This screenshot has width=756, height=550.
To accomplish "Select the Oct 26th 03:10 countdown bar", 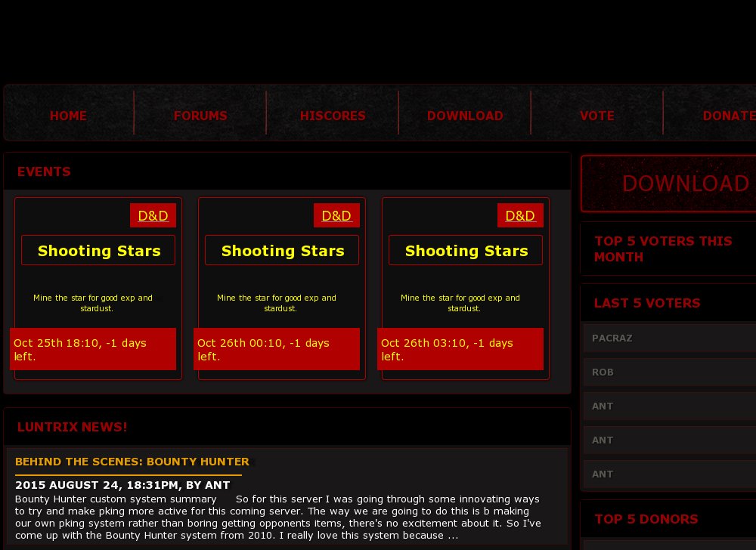I will click(x=460, y=349).
